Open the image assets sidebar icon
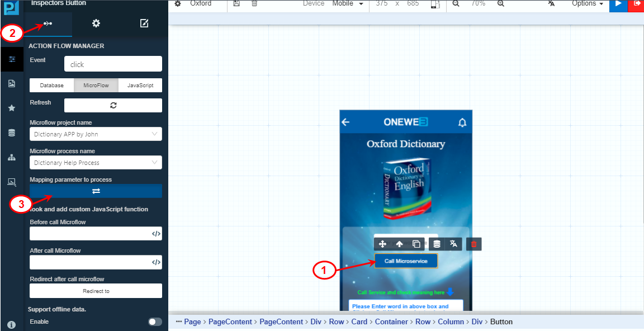 click(x=12, y=84)
